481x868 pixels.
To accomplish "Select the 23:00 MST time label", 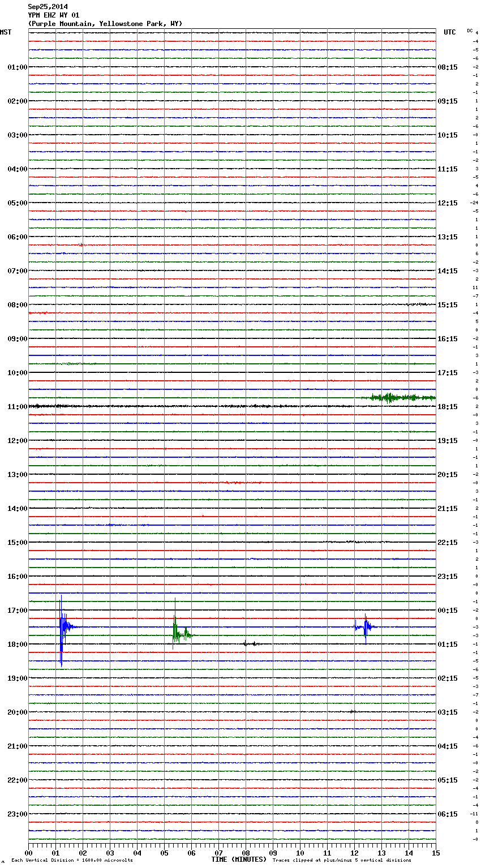I will [18, 814].
